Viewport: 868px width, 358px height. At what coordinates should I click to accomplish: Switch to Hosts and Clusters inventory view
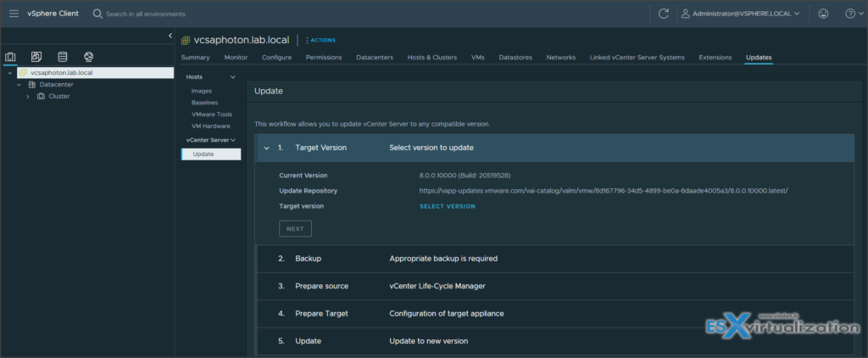tap(11, 57)
